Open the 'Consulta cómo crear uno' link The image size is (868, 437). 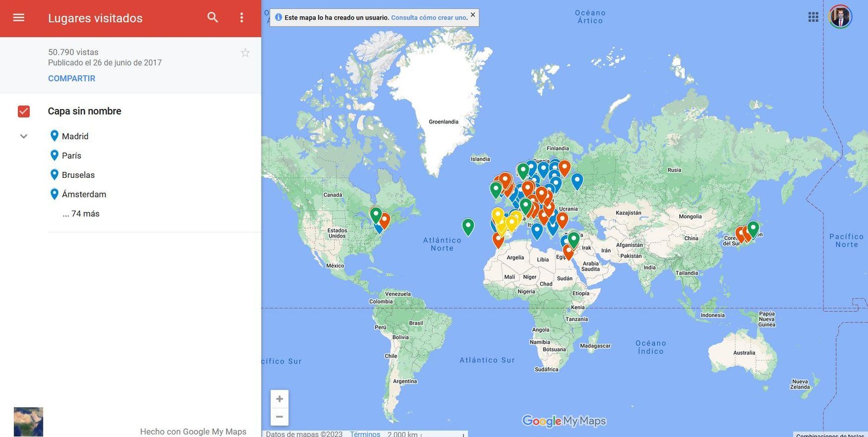point(429,18)
